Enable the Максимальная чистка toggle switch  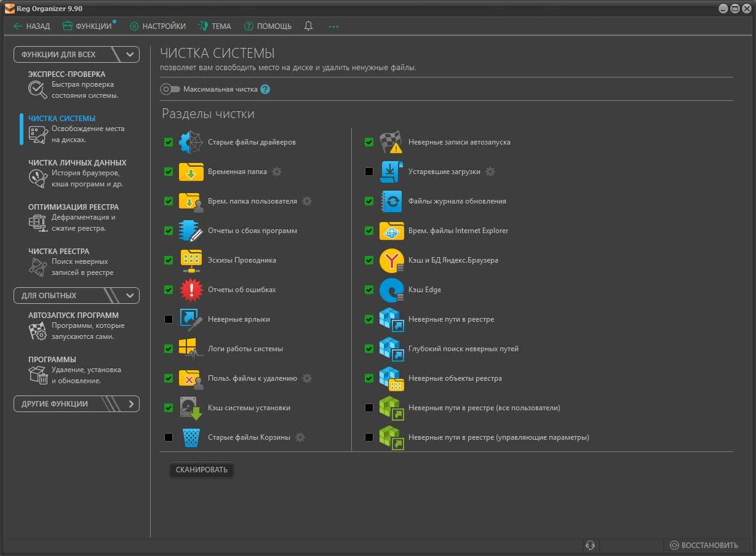tap(170, 89)
